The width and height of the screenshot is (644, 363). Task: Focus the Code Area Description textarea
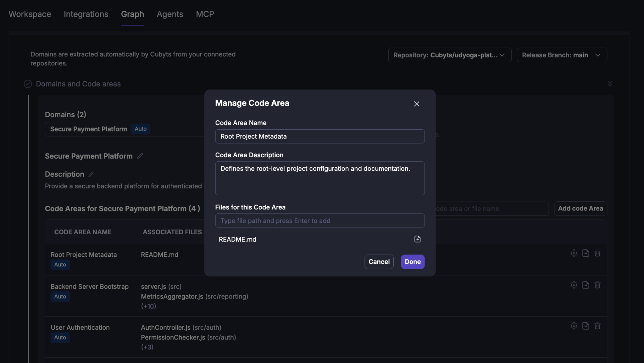320,178
